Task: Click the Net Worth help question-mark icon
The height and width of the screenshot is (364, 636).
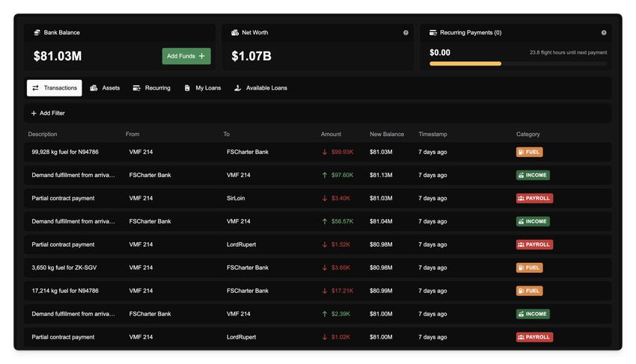Action: (x=406, y=33)
